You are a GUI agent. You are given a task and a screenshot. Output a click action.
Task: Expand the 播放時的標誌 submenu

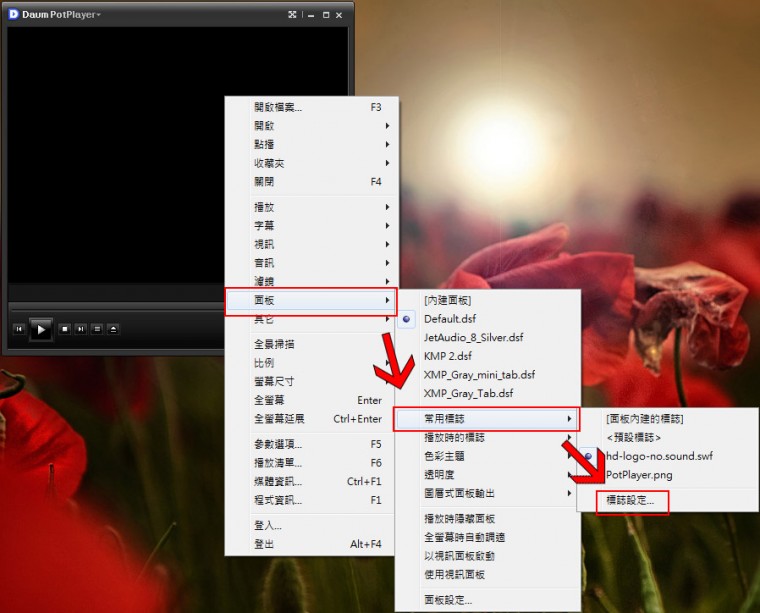click(x=488, y=438)
